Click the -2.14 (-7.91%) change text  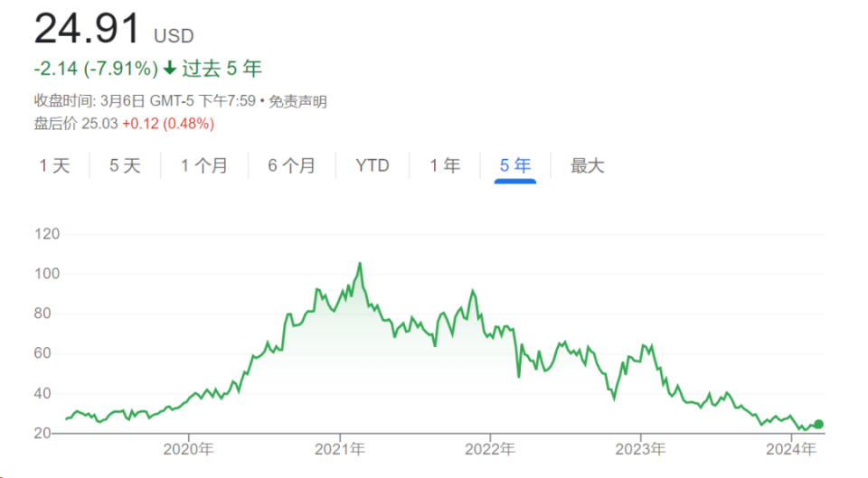point(96,69)
